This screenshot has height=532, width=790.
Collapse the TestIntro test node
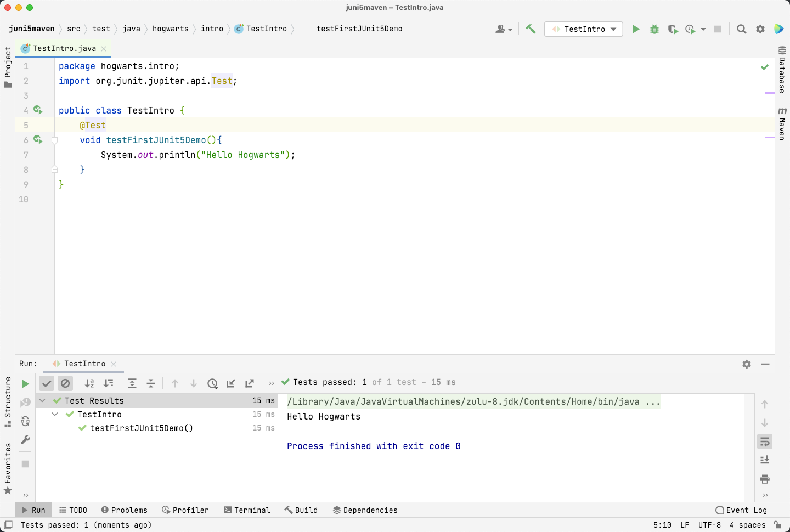click(x=55, y=415)
